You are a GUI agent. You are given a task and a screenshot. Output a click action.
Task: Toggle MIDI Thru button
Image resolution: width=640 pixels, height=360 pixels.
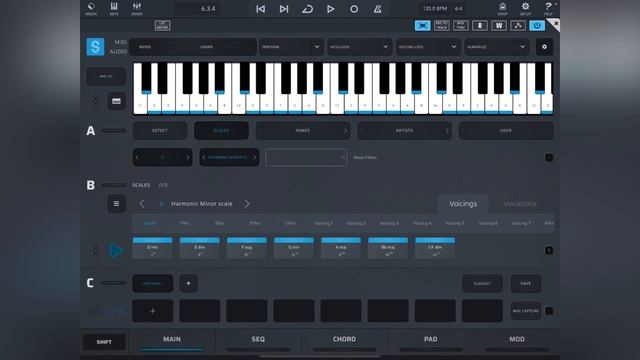461,26
